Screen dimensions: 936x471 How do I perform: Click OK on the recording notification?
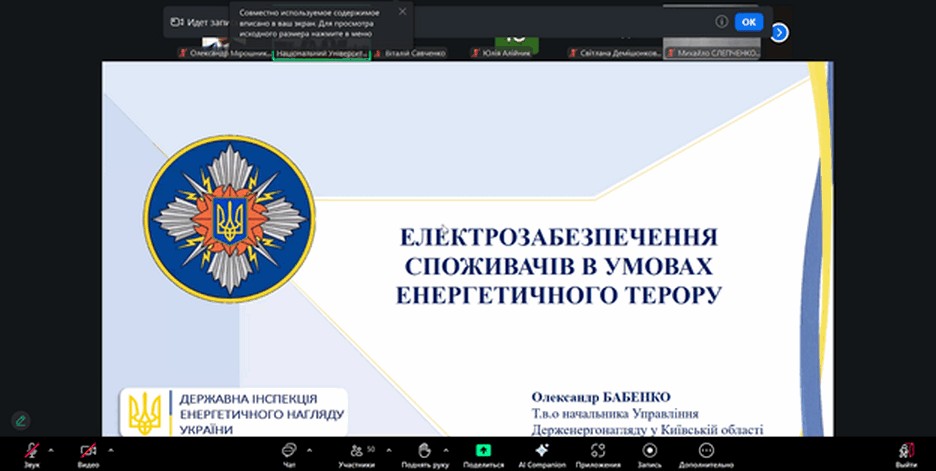click(x=748, y=21)
